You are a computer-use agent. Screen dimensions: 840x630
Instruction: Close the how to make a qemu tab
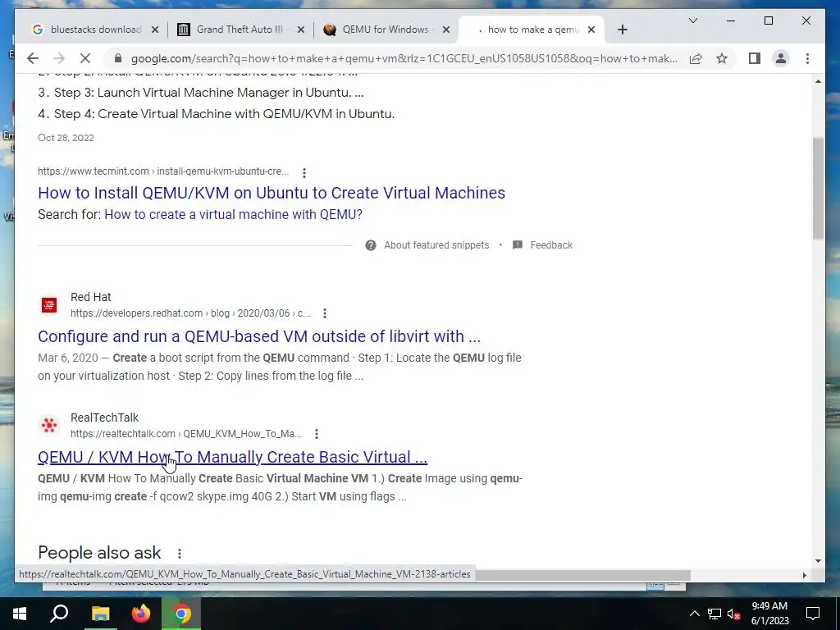pos(591,30)
